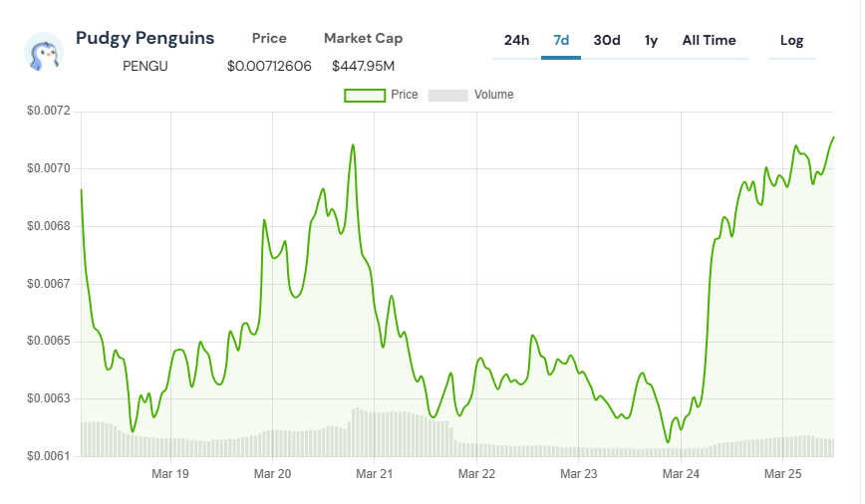Click the $0.00712606 price value
The width and height of the screenshot is (865, 504).
click(269, 66)
